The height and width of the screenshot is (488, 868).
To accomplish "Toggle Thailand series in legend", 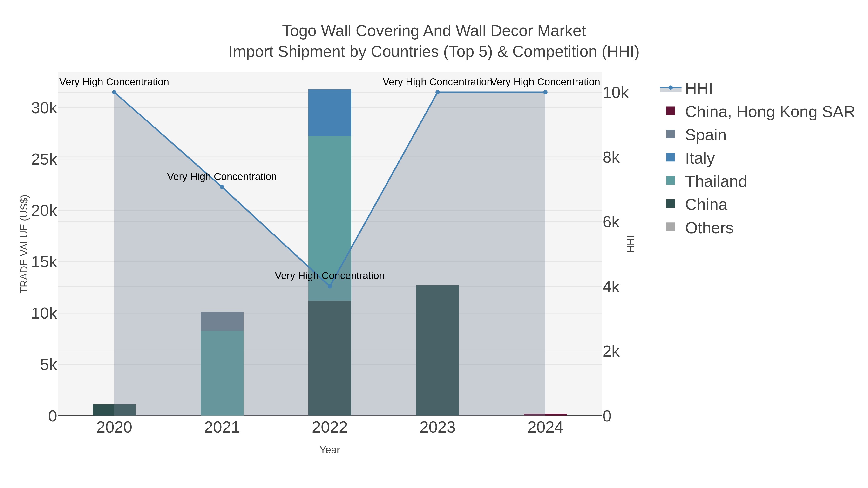I will (706, 181).
